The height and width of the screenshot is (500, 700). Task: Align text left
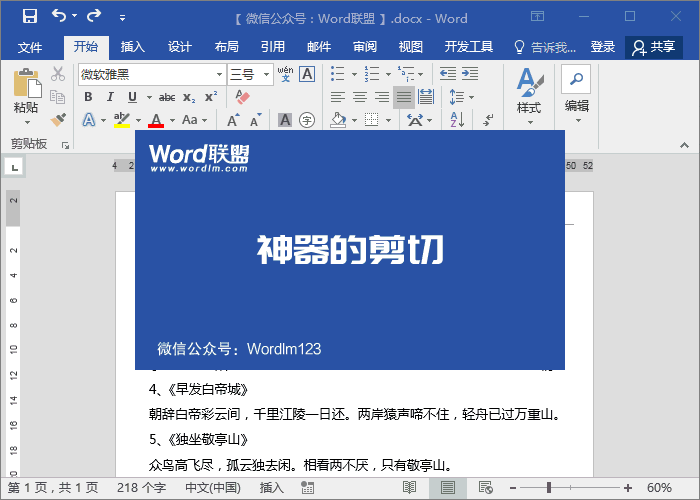point(338,97)
